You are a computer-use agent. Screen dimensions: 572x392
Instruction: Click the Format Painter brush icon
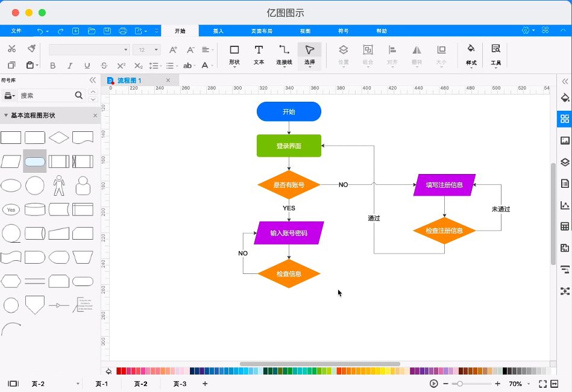pyautogui.click(x=31, y=49)
